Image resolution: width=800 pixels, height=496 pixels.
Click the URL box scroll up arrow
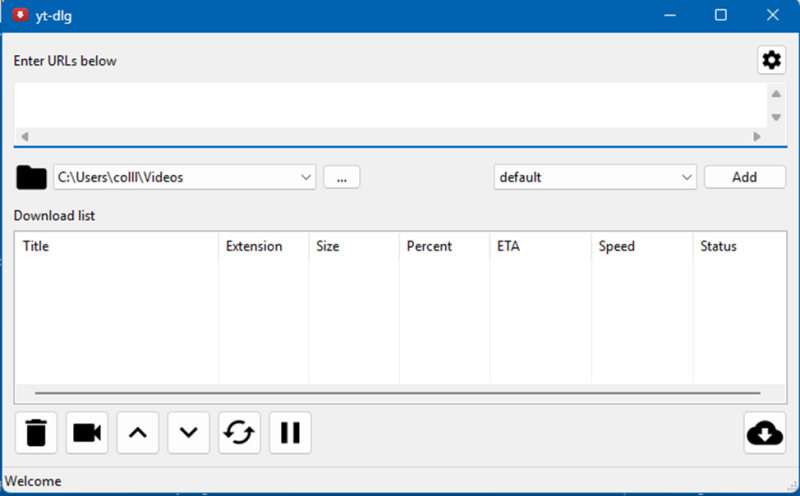click(776, 94)
